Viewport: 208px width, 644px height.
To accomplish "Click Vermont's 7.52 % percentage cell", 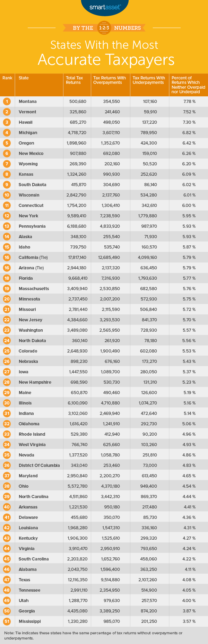I will click(189, 112).
